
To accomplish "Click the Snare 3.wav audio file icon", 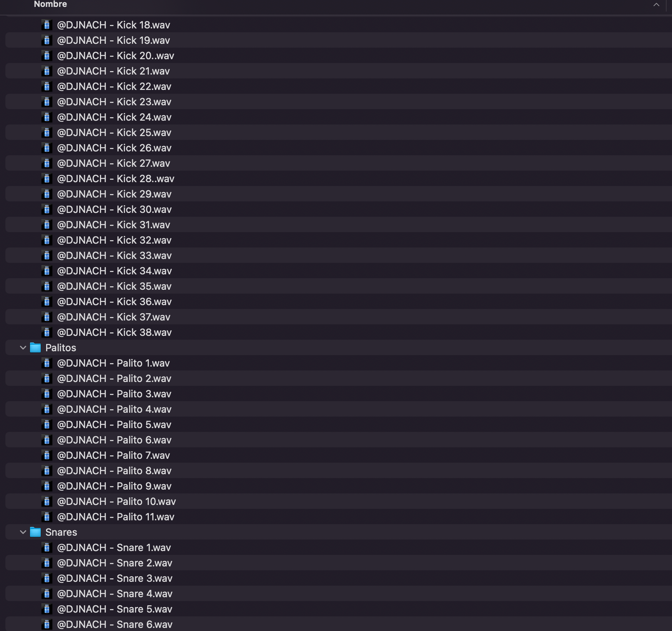I will [47, 578].
